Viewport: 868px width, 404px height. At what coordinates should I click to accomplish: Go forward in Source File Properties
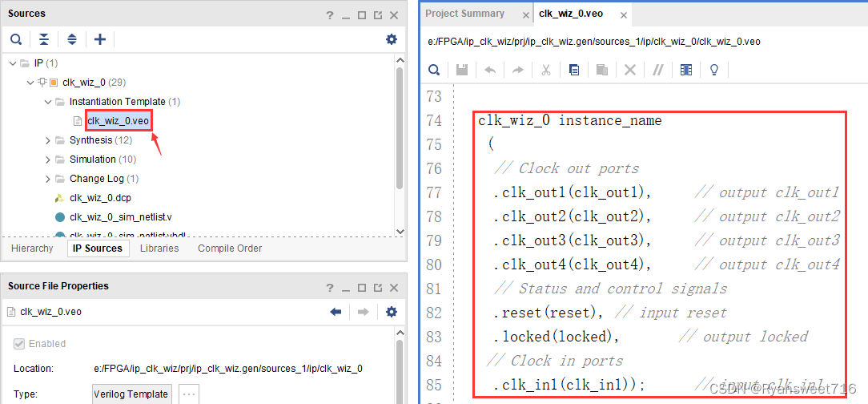(364, 312)
